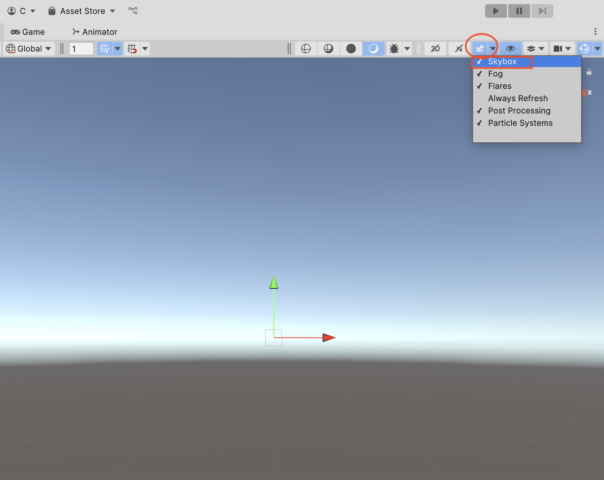Open the Asset Store dropdown
Viewport: 604px width, 480px height.
click(x=81, y=11)
